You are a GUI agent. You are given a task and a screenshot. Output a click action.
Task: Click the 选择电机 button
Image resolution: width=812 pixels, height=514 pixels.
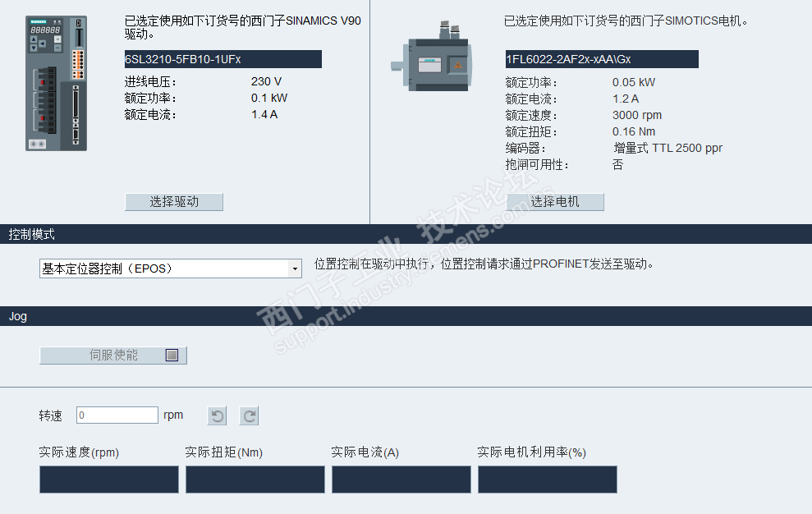(555, 201)
